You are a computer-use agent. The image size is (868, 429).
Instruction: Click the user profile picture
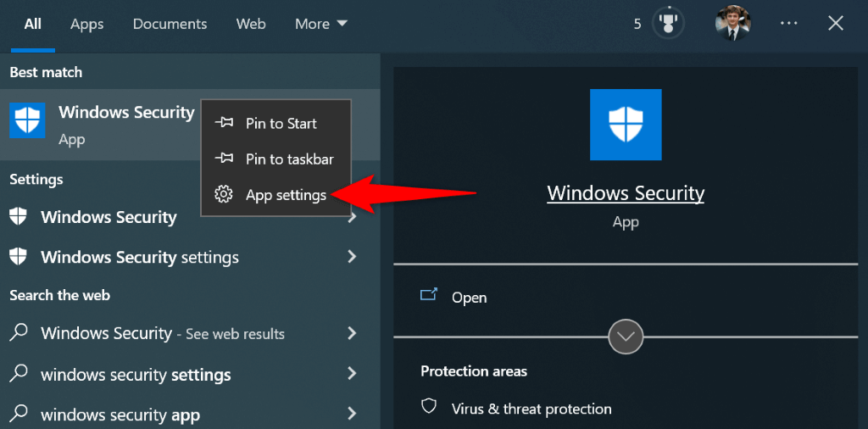click(x=732, y=24)
